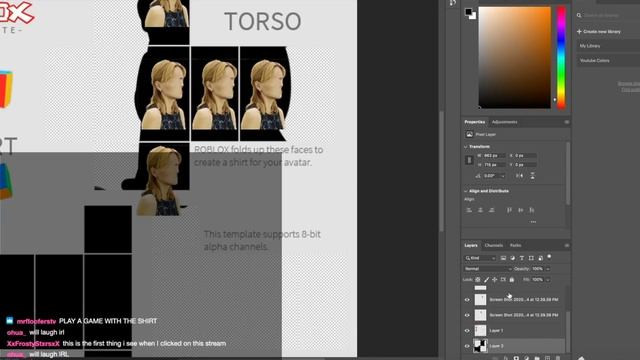
Task: Click the new adjustment layer icon
Action: (527, 358)
